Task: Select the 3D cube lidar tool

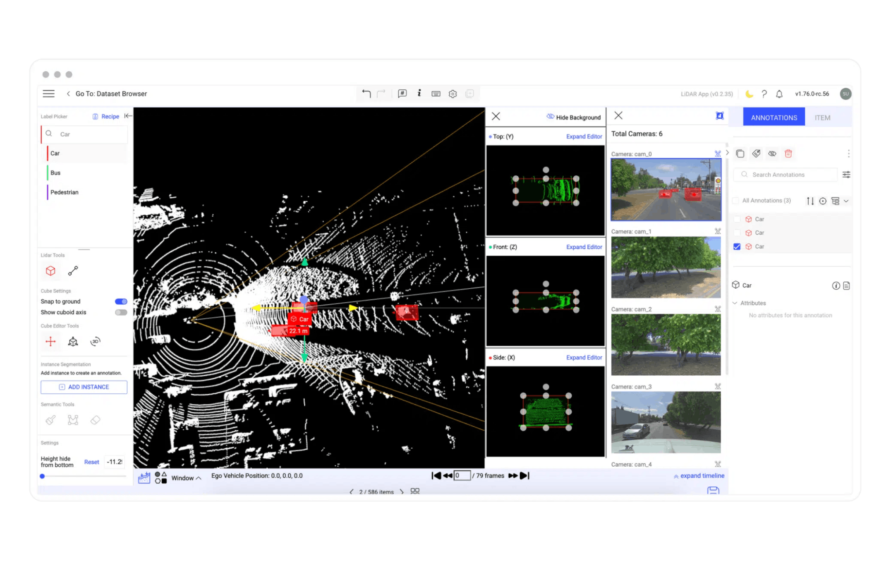Action: click(x=51, y=271)
